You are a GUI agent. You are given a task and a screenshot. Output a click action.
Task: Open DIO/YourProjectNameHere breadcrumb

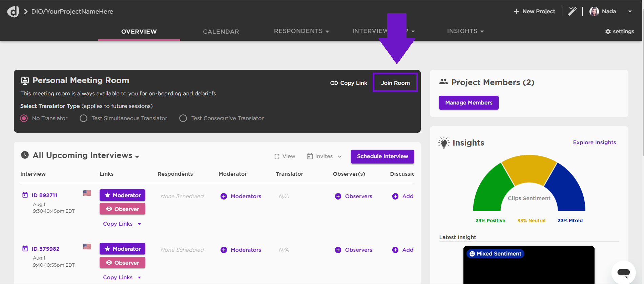pyautogui.click(x=72, y=12)
